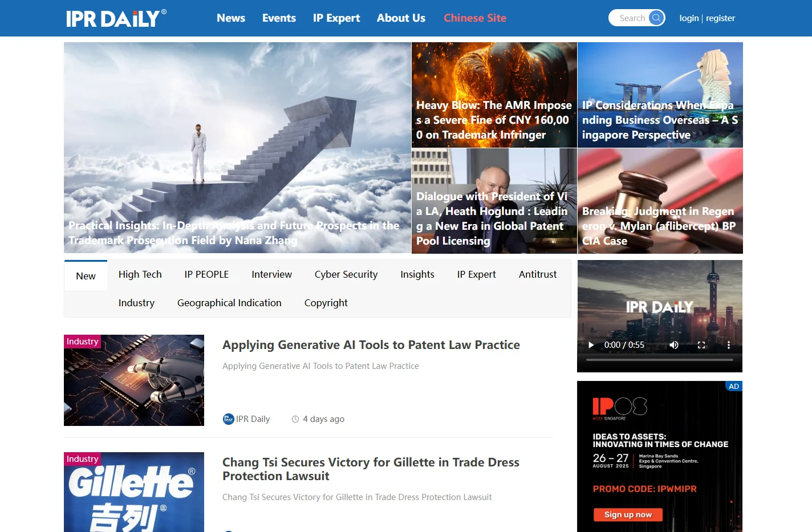Select the High Tech tab

click(x=140, y=274)
